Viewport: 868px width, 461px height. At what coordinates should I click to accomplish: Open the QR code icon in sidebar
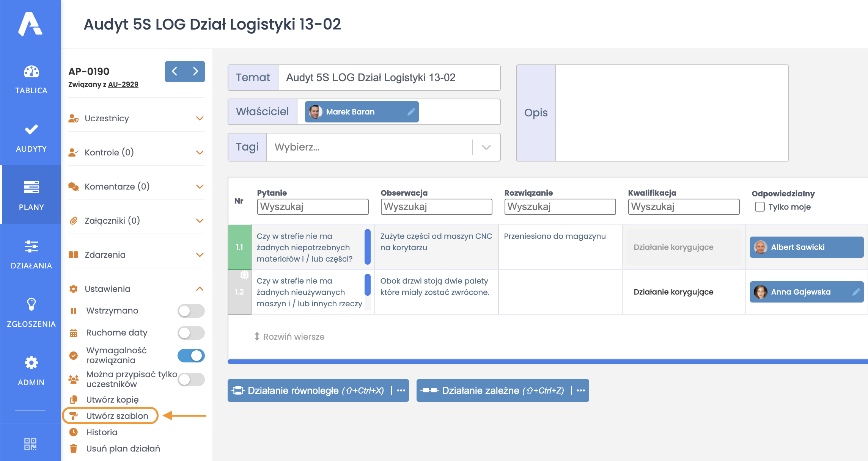point(30,444)
